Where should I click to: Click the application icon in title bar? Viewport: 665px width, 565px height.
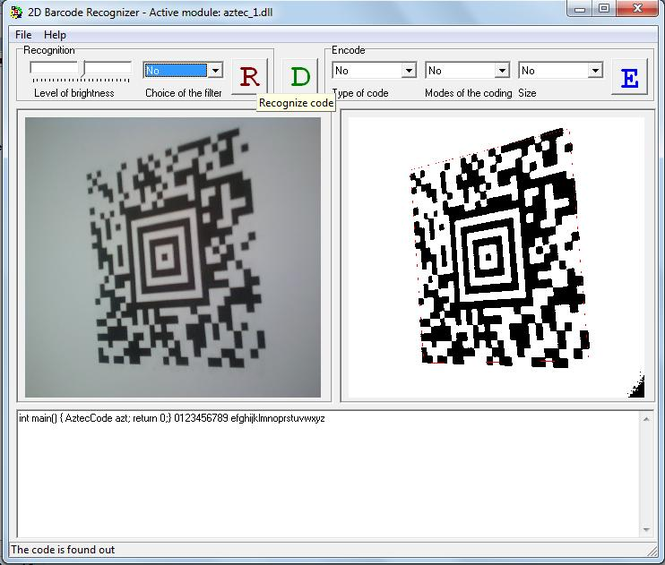(16, 11)
